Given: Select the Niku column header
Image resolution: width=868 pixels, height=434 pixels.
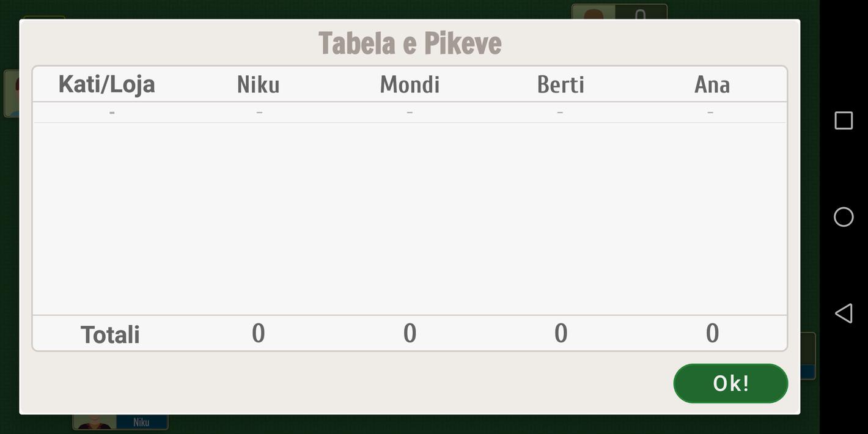Looking at the screenshot, I should [258, 84].
